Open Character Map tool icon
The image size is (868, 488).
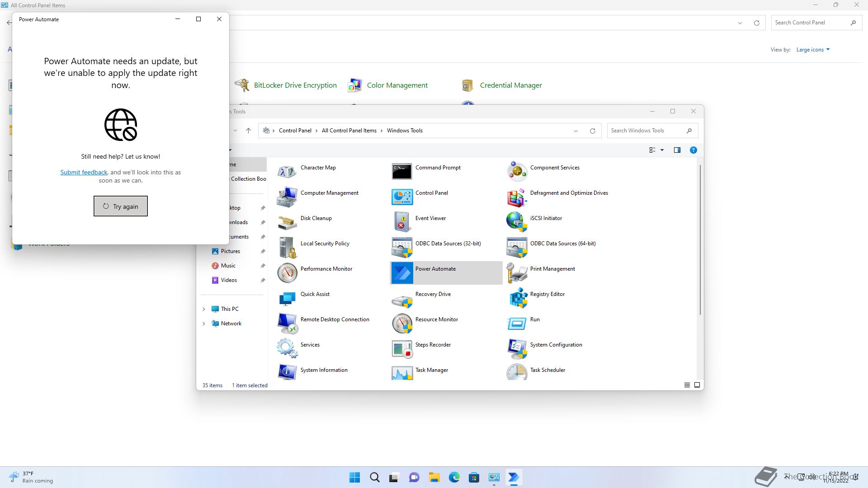coord(287,172)
